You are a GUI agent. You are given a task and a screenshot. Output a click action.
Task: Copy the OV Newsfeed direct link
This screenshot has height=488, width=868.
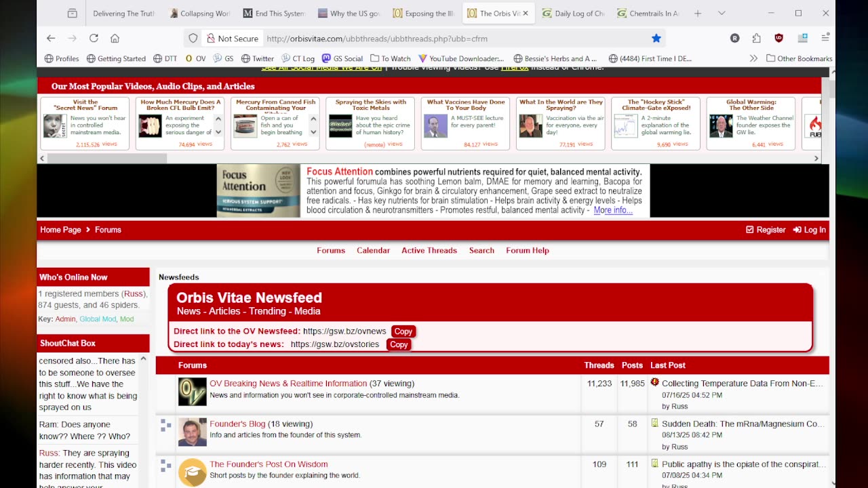[x=403, y=331]
